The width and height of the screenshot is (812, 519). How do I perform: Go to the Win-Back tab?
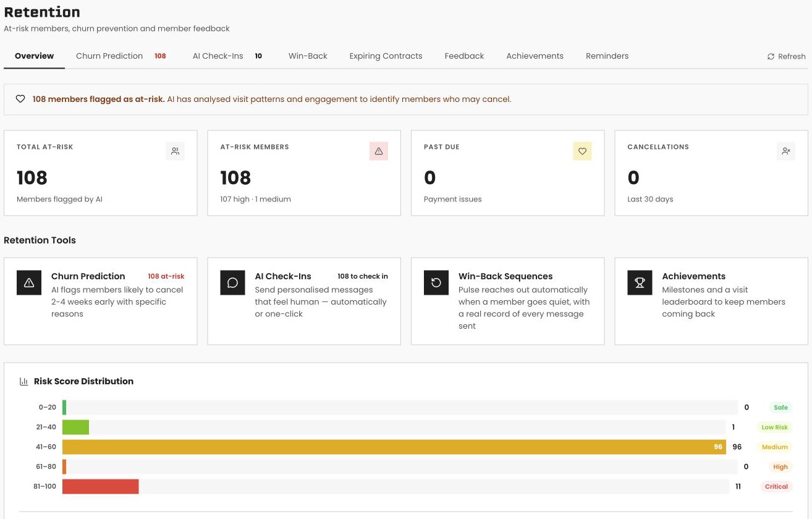click(308, 56)
